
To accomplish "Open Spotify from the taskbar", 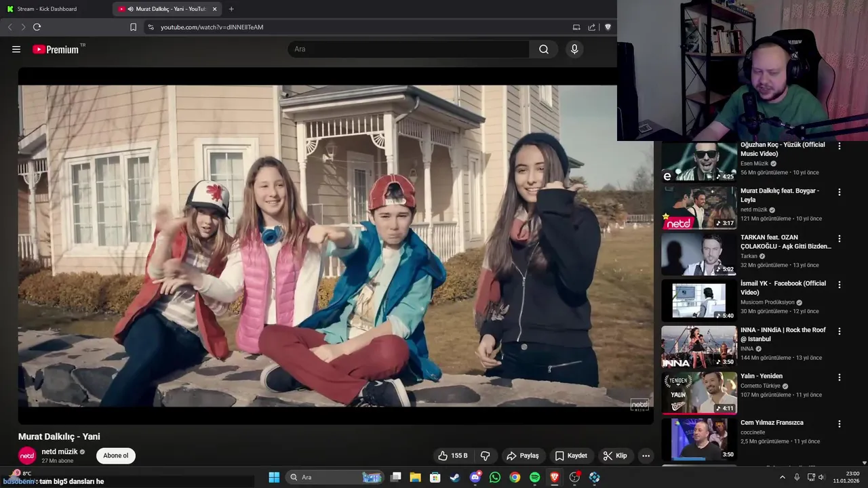I will pos(534,477).
